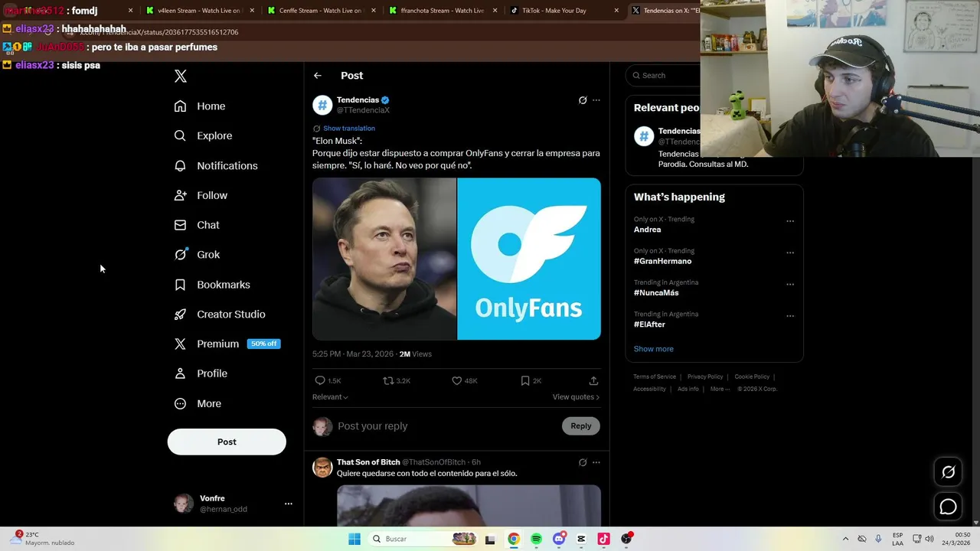The width and height of the screenshot is (980, 551).
Task: Open View quotes link
Action: (x=576, y=397)
